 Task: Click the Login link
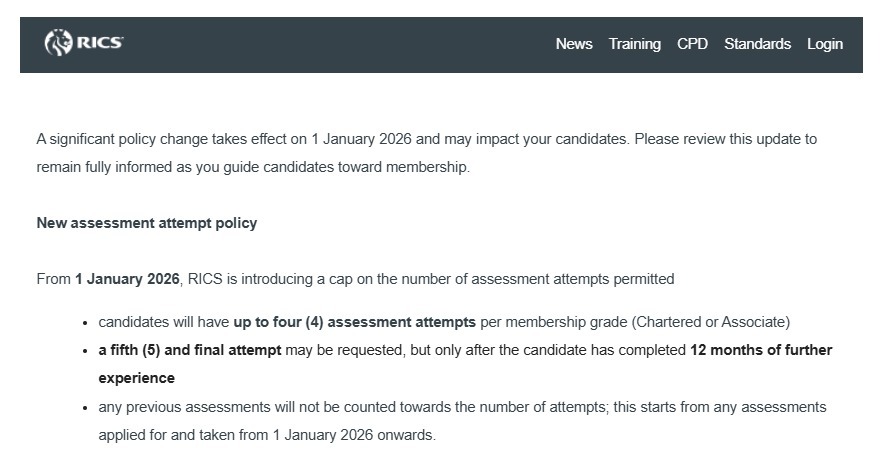[x=825, y=44]
